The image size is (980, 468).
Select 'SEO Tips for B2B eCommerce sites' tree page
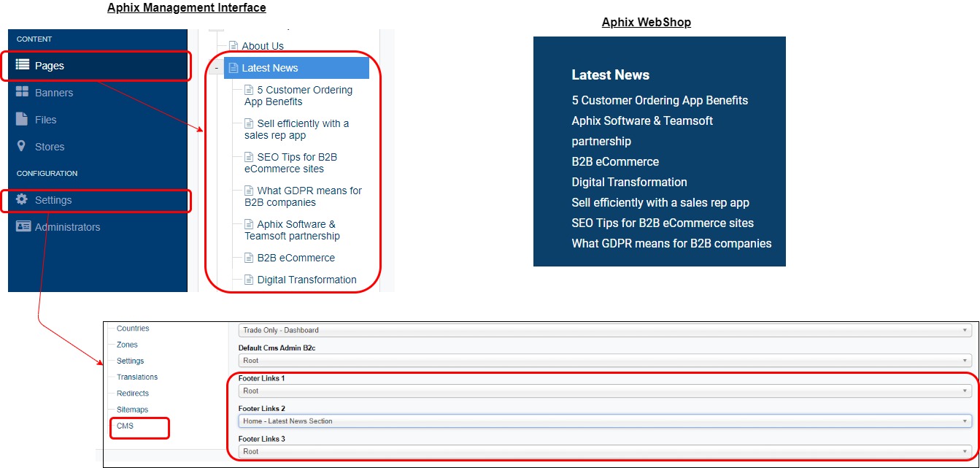297,163
